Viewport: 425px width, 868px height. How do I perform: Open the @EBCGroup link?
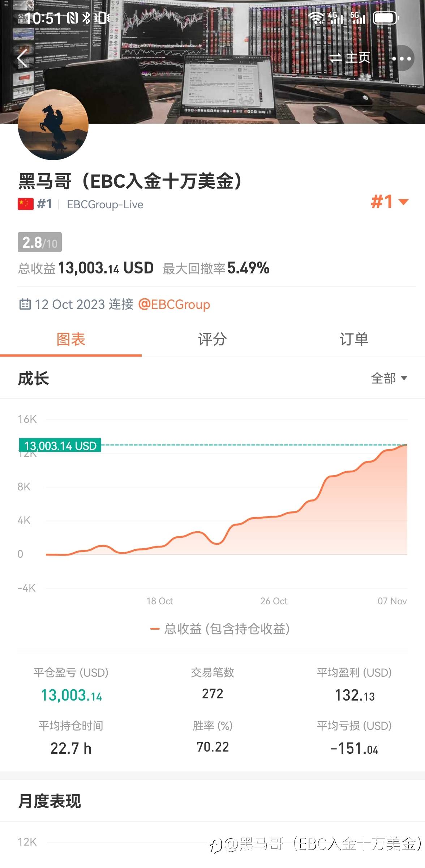(x=174, y=304)
